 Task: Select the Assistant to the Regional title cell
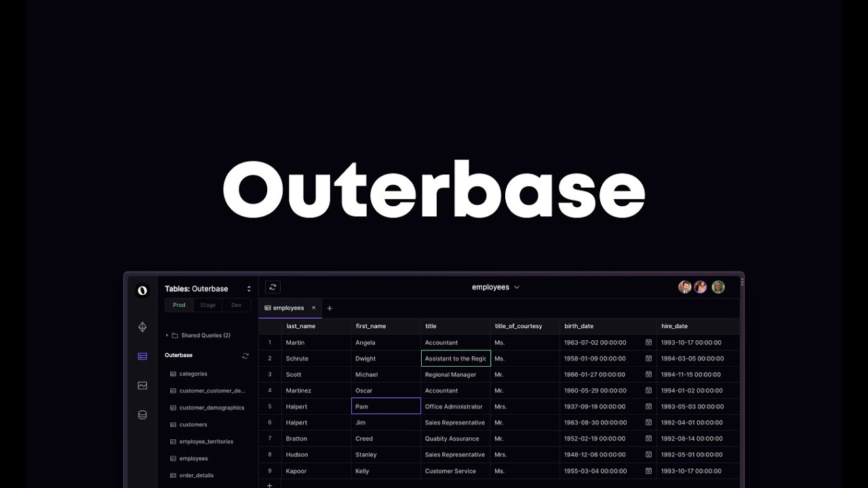(456, 359)
